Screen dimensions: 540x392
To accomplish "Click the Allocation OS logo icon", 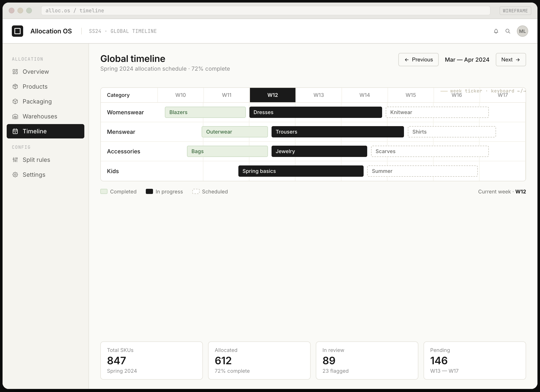I will click(x=17, y=31).
